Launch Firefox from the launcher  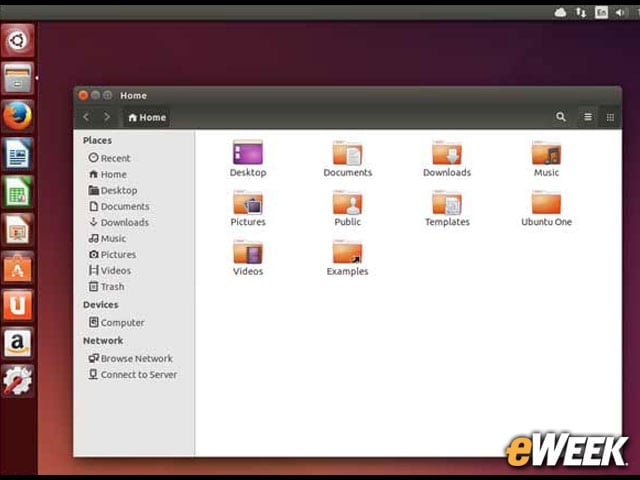click(x=18, y=116)
